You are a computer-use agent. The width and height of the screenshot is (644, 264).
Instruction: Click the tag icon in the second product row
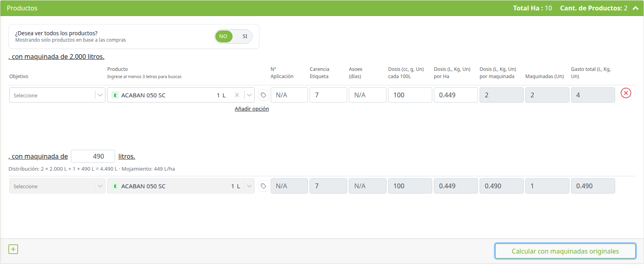(263, 186)
